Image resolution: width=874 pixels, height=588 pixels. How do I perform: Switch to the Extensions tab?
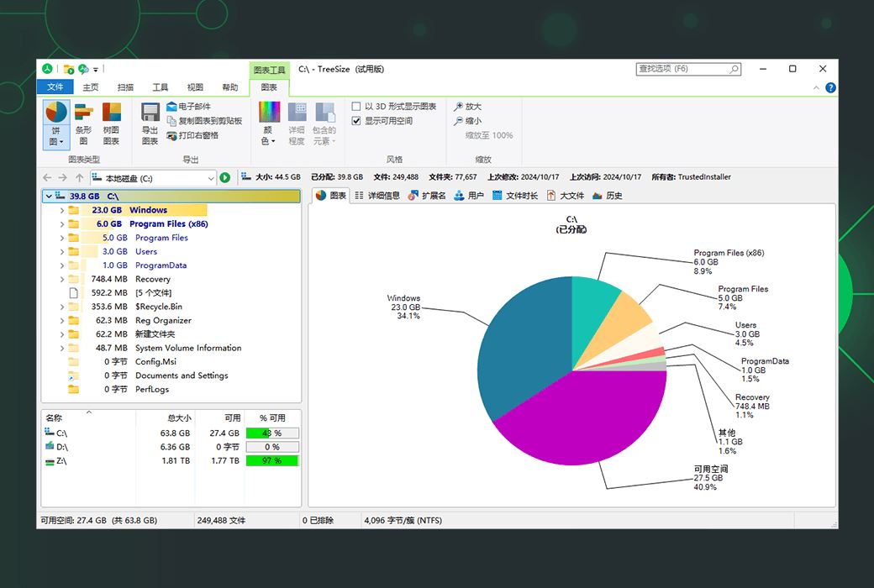(x=427, y=196)
